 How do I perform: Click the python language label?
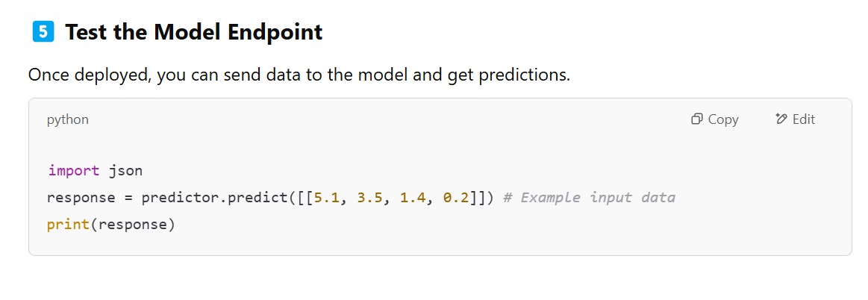[67, 119]
